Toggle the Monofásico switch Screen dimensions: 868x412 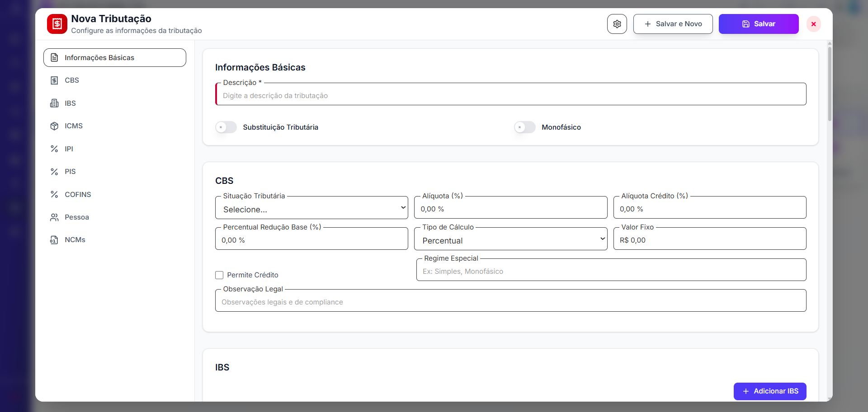click(525, 127)
